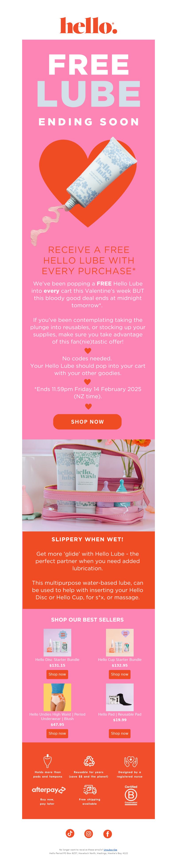This screenshot has height=868, width=177.
Task: Click the red SHOP NOW button
Action: click(x=87, y=421)
